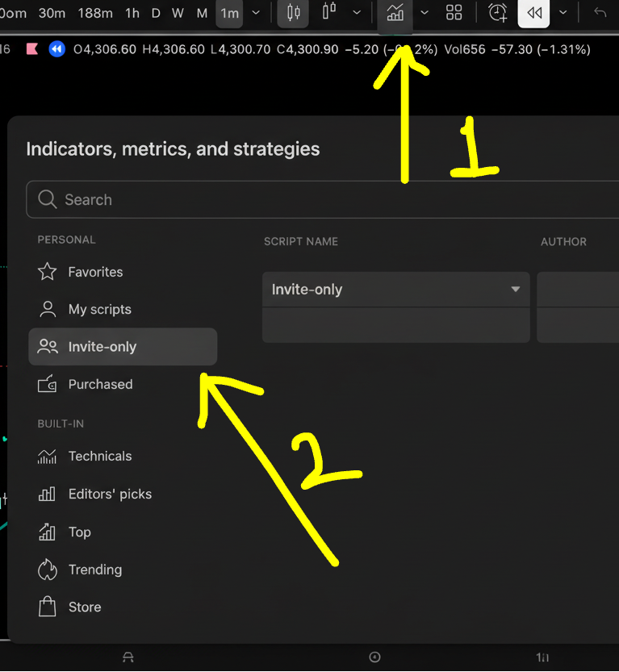Open the Invite-only script name combo box

pyautogui.click(x=395, y=289)
